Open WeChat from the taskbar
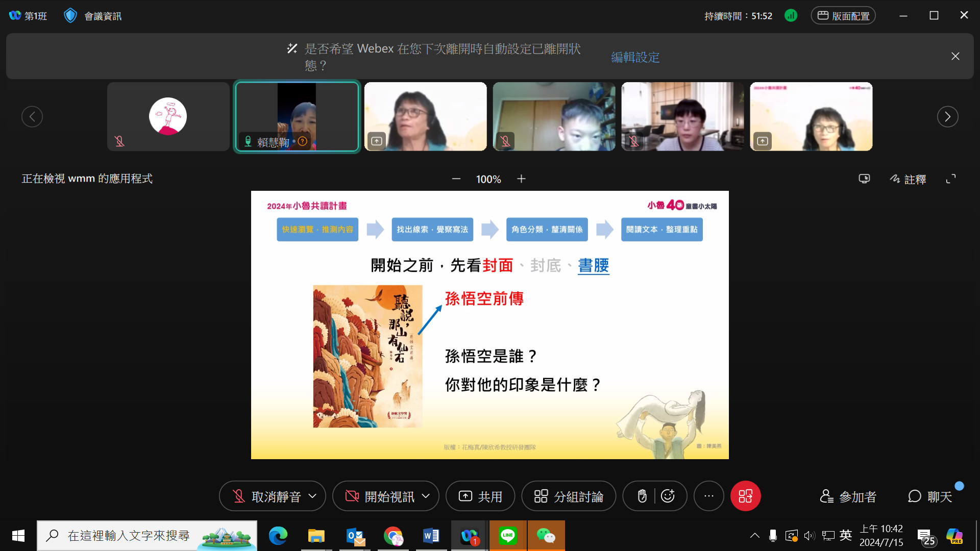980x551 pixels. 546,536
